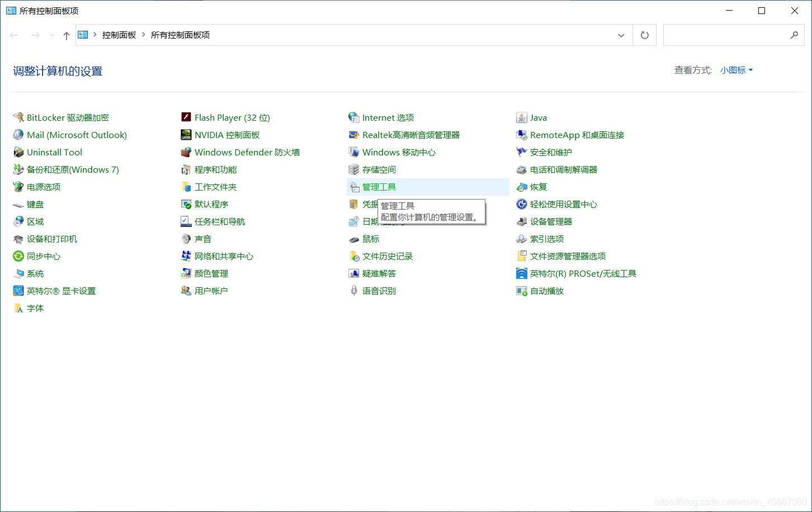Click the 轻松使用设置中心 icon
Image resolution: width=812 pixels, height=512 pixels.
pyautogui.click(x=522, y=204)
